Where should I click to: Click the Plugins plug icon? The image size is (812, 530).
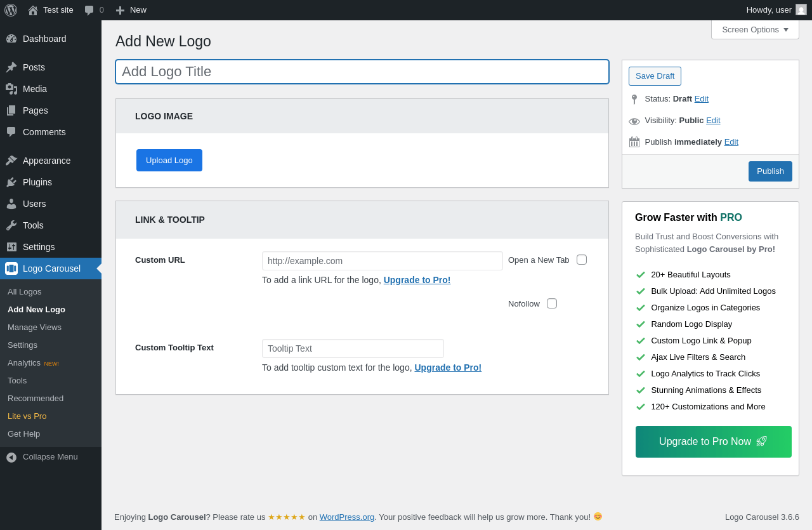tap(11, 182)
